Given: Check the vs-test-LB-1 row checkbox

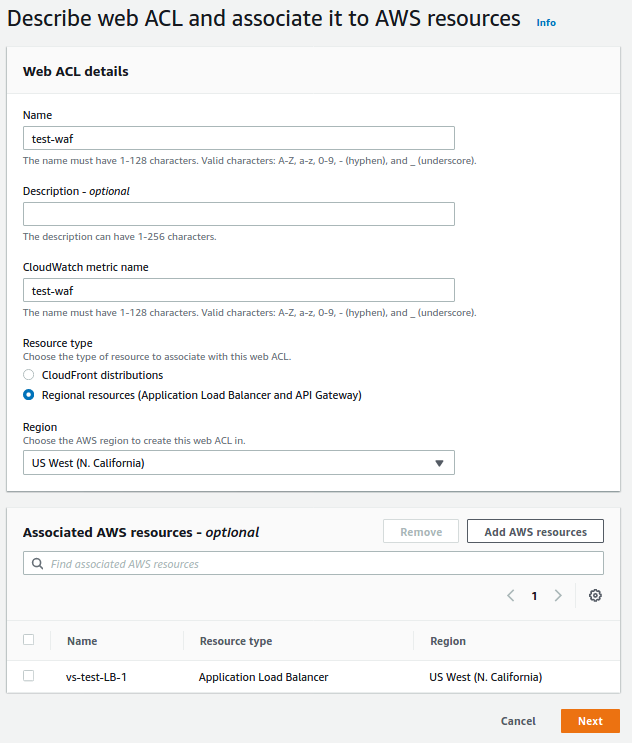Looking at the screenshot, I should (x=29, y=676).
